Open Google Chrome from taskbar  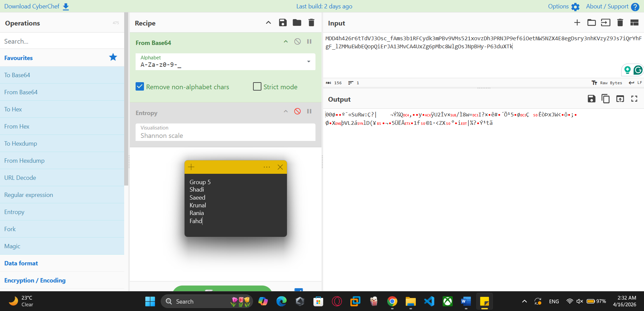pyautogui.click(x=392, y=302)
